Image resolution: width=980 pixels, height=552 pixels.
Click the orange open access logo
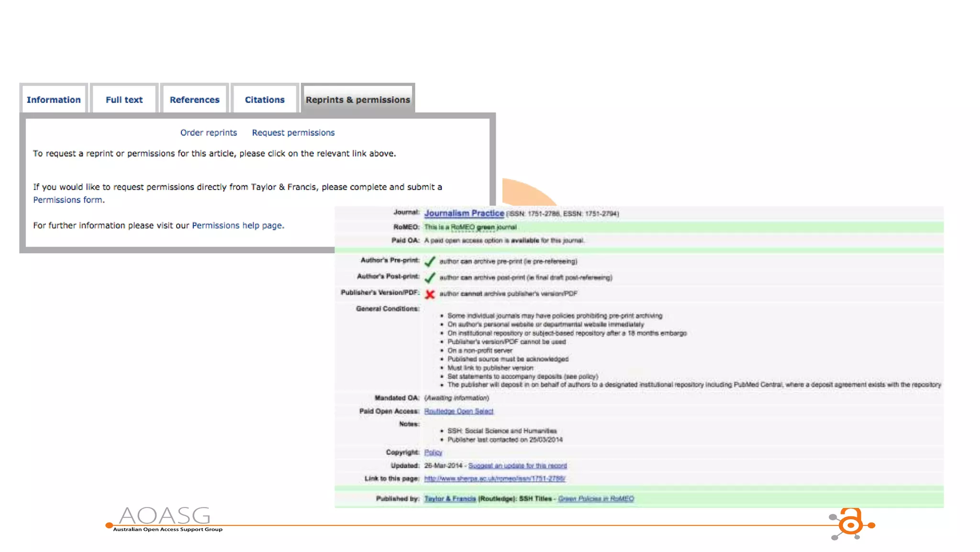[851, 524]
